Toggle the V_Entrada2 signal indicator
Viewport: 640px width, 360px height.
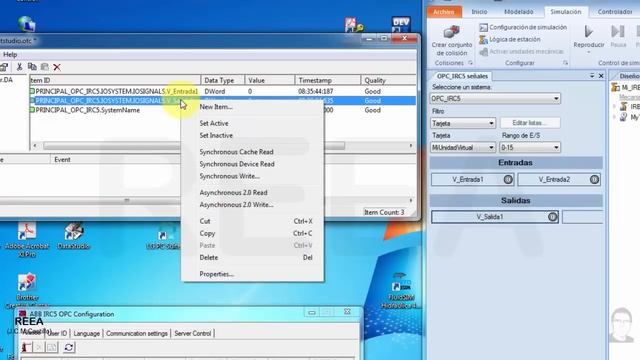[x=594, y=180]
